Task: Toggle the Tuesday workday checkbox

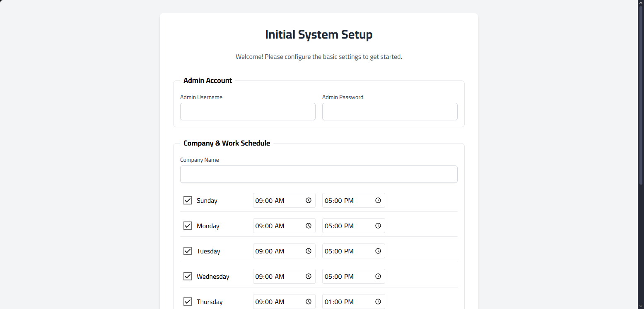Action: point(188,251)
